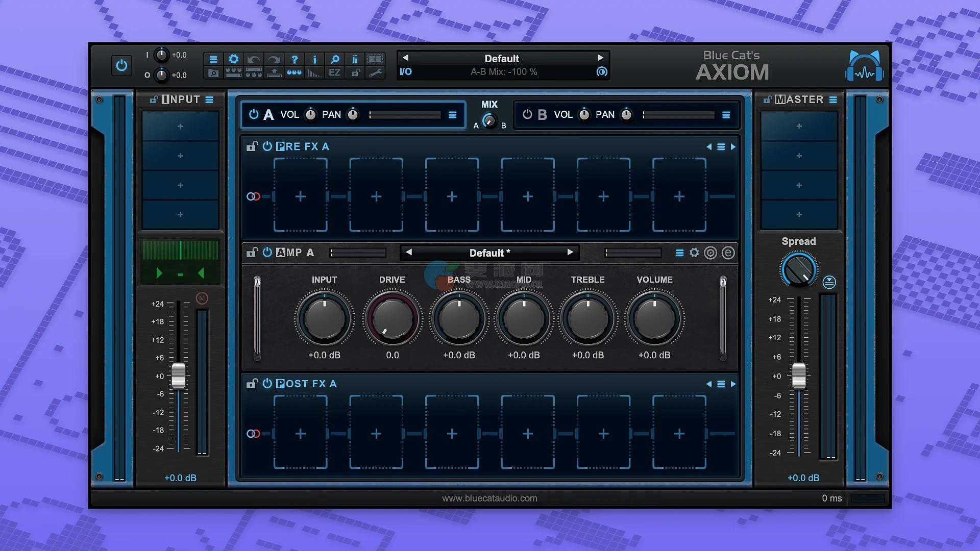This screenshot has width=980, height=551.
Task: Open www.bluecataudio.com link
Action: pyautogui.click(x=489, y=498)
